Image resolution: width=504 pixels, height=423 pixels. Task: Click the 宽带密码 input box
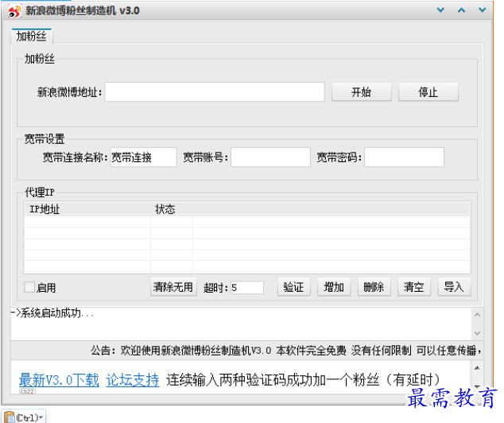[404, 157]
